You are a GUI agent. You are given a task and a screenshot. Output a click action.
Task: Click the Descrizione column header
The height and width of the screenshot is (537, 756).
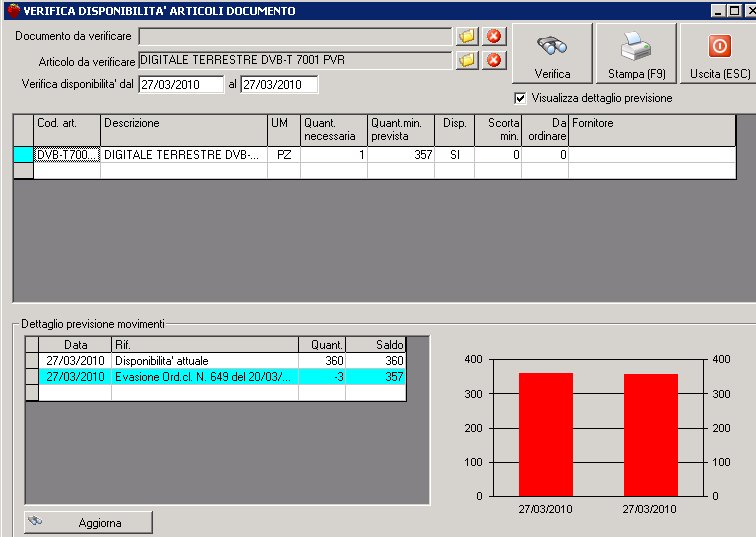183,130
